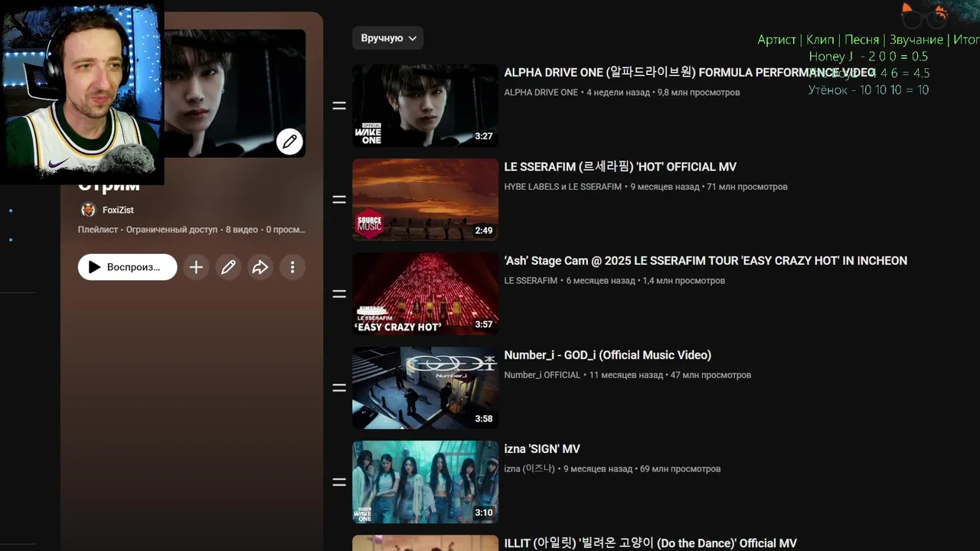The width and height of the screenshot is (980, 551).
Task: Open izna 'SIGN' MV title
Action: (x=542, y=449)
